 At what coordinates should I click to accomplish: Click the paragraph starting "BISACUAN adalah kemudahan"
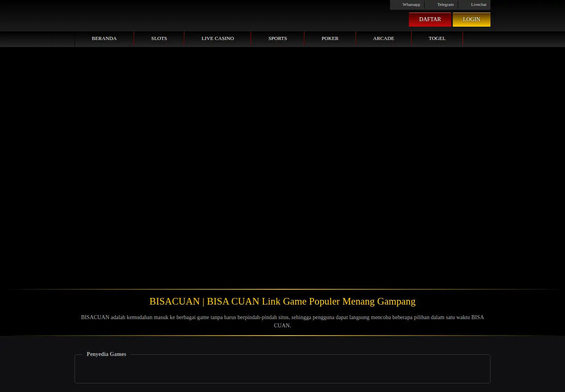[x=282, y=321]
